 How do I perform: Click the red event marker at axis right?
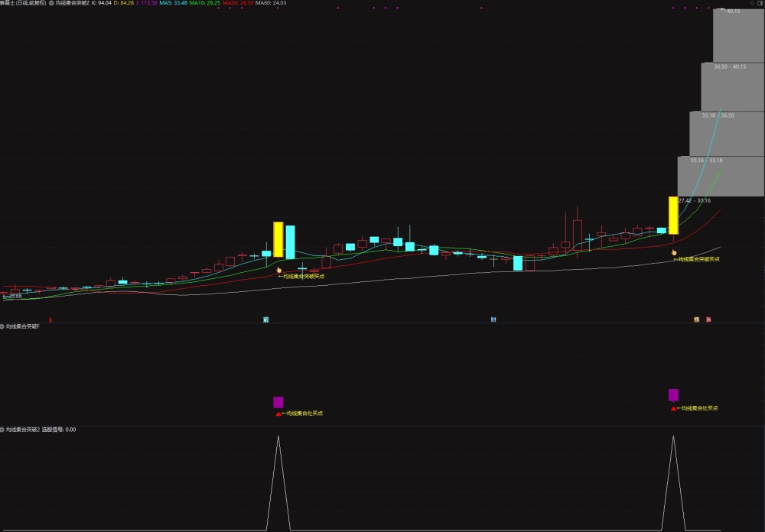click(709, 320)
